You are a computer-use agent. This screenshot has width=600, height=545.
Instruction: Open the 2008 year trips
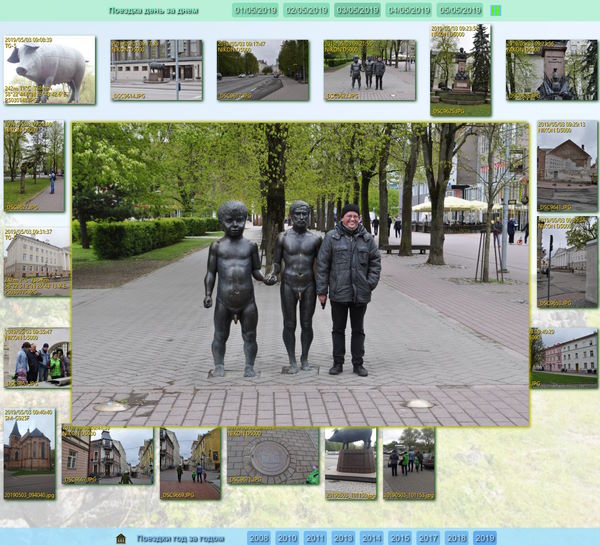(x=259, y=538)
